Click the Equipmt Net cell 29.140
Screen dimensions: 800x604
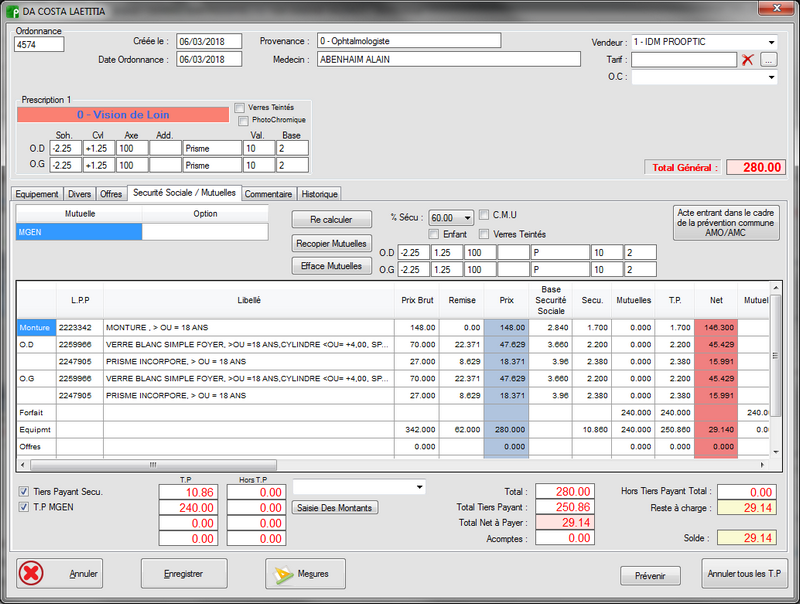(x=716, y=430)
